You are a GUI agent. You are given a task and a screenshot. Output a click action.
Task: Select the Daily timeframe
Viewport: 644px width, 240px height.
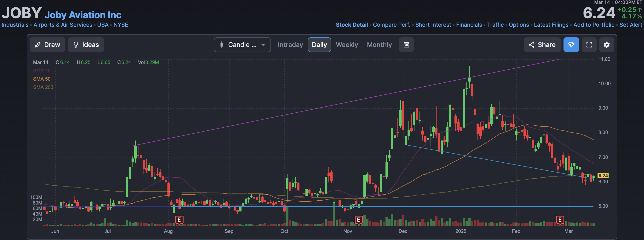319,45
